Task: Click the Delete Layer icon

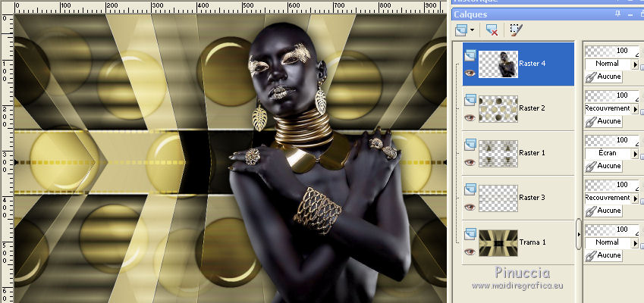Action: [492, 30]
